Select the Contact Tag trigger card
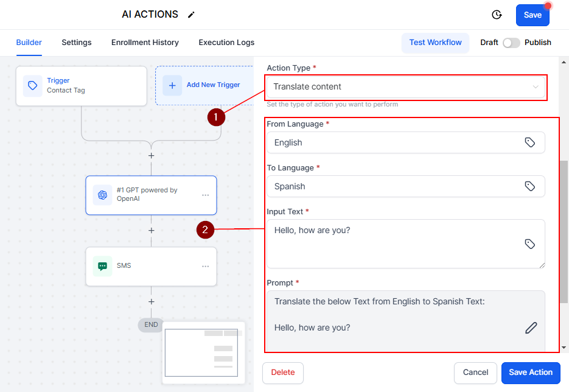Screen dimensions: 569x392 [x=82, y=86]
